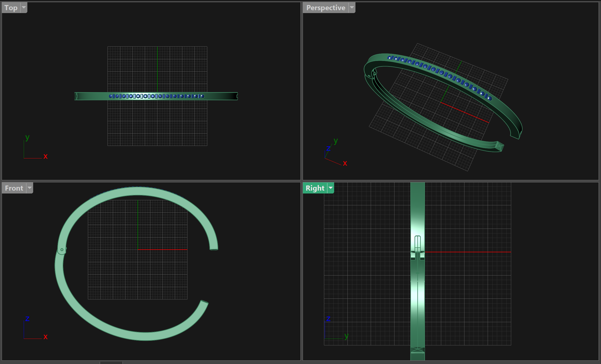Image resolution: width=601 pixels, height=364 pixels.
Task: Open the Top viewport dropdown arrow
Action: (x=24, y=7)
